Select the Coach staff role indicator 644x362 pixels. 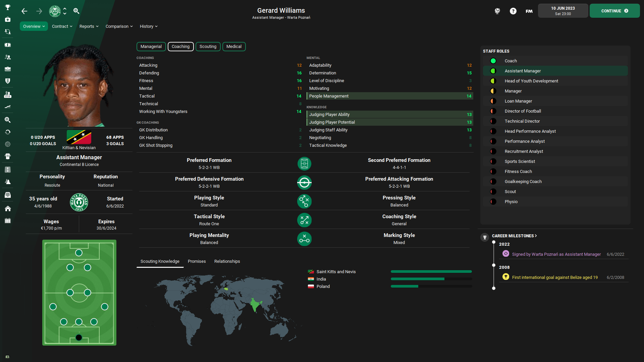tap(493, 61)
